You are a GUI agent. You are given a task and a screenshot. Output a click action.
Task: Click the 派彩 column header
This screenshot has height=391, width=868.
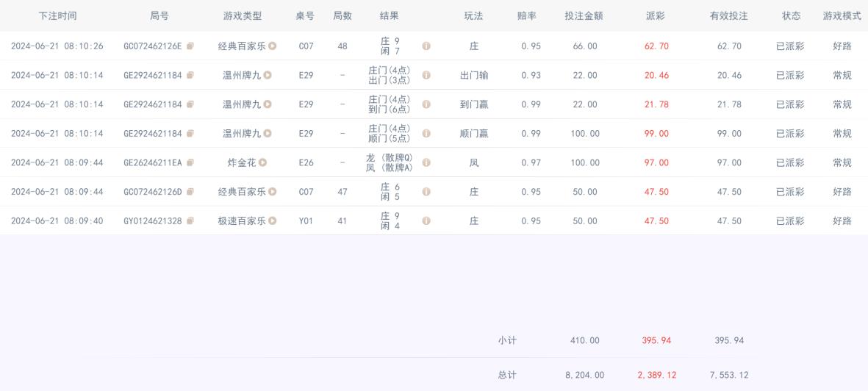tap(656, 16)
